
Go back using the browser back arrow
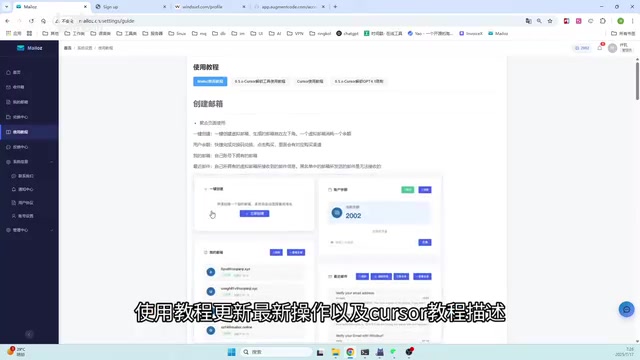click(7, 21)
